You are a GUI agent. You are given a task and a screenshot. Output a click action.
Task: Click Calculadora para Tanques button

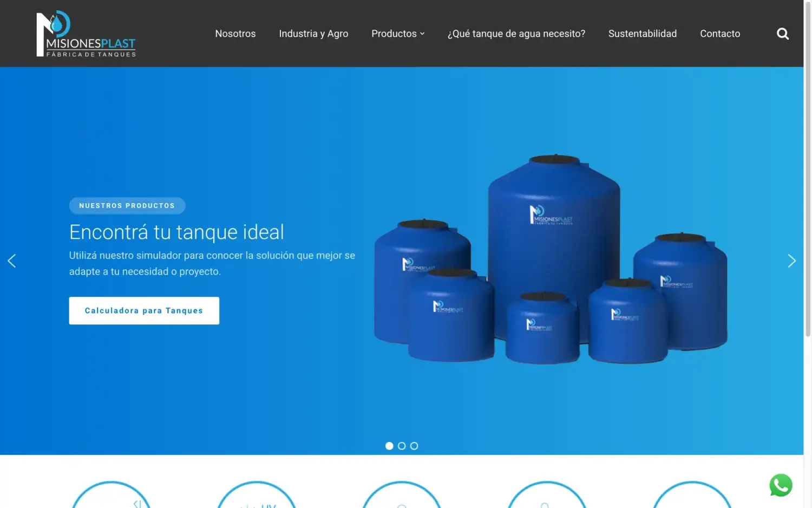(x=144, y=310)
